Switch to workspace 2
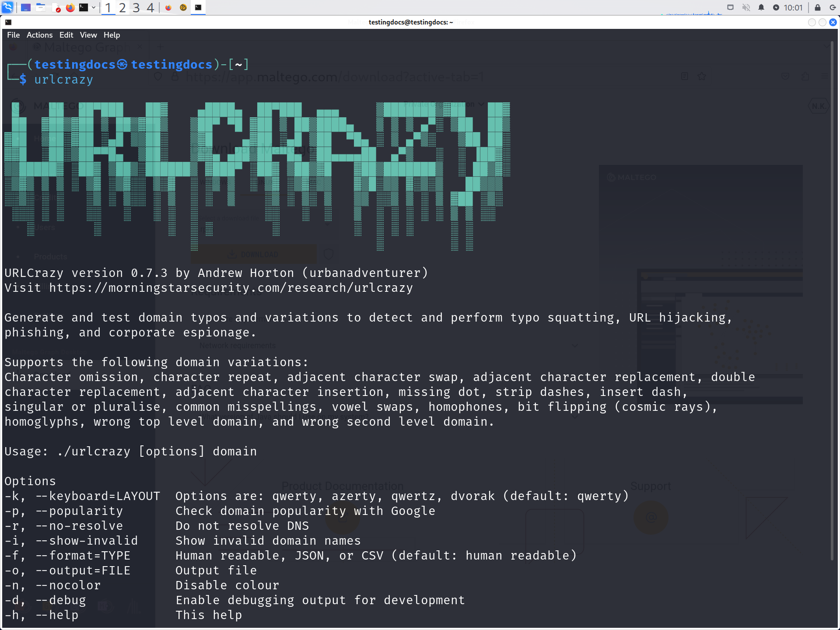The width and height of the screenshot is (840, 630). click(122, 7)
